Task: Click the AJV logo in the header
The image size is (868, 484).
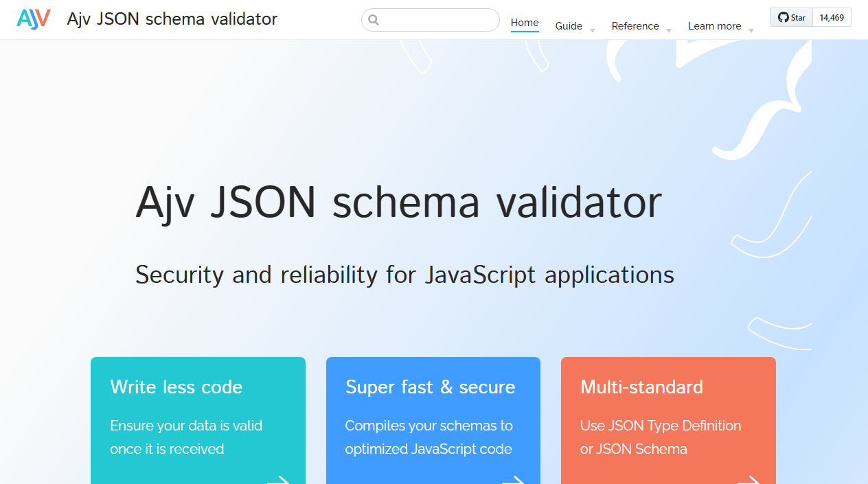Action: pos(33,19)
